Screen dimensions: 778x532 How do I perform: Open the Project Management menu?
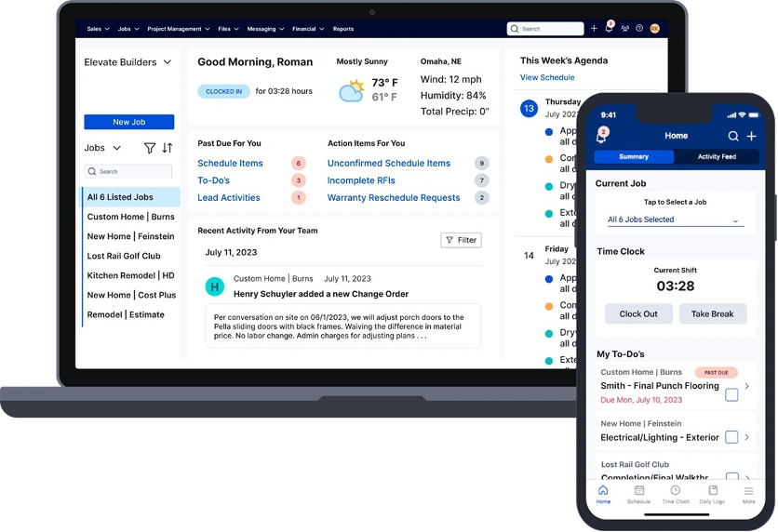coord(177,29)
